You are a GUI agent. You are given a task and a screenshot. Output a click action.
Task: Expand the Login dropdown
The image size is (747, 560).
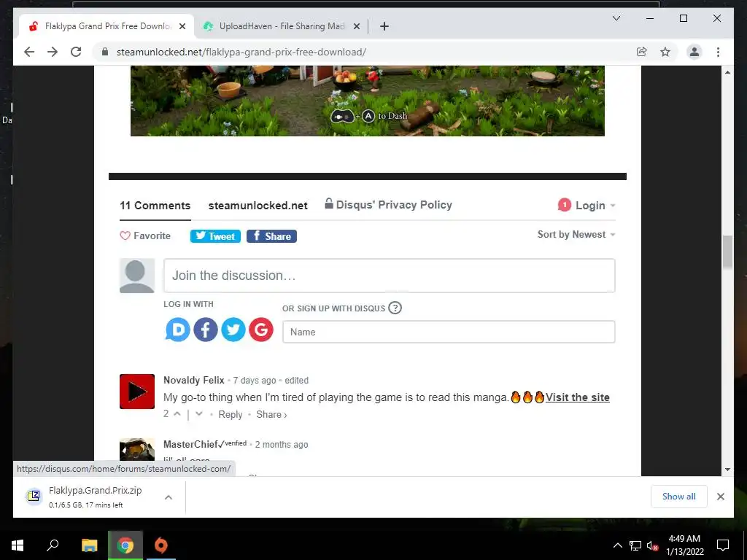coord(595,206)
